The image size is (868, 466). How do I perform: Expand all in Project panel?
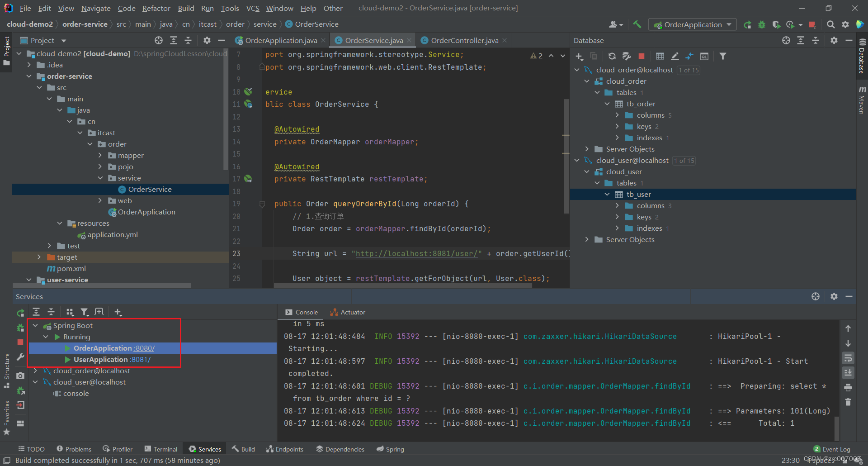point(174,40)
